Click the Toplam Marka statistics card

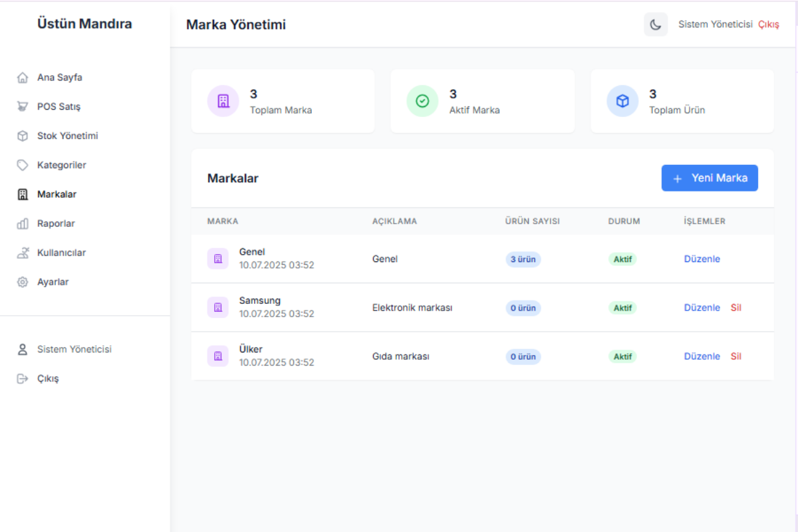coord(283,101)
